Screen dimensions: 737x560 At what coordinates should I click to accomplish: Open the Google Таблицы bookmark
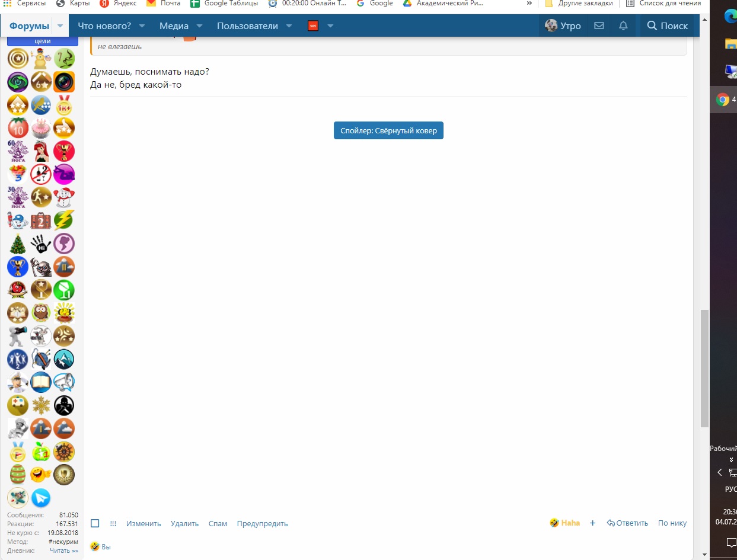coord(224,4)
